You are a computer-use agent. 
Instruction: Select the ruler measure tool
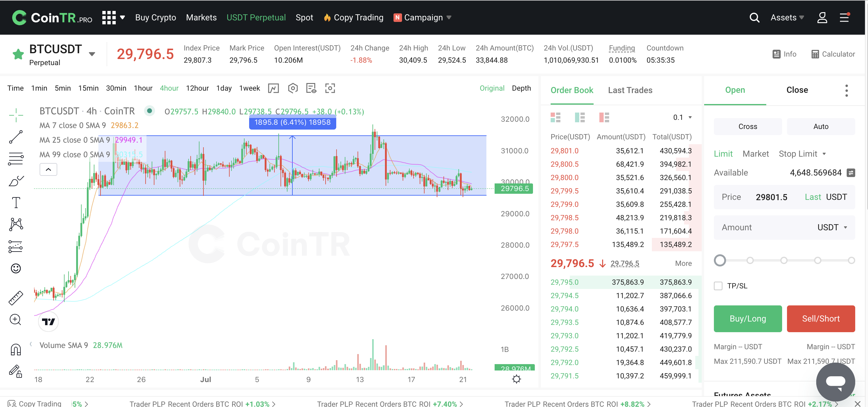pyautogui.click(x=16, y=297)
